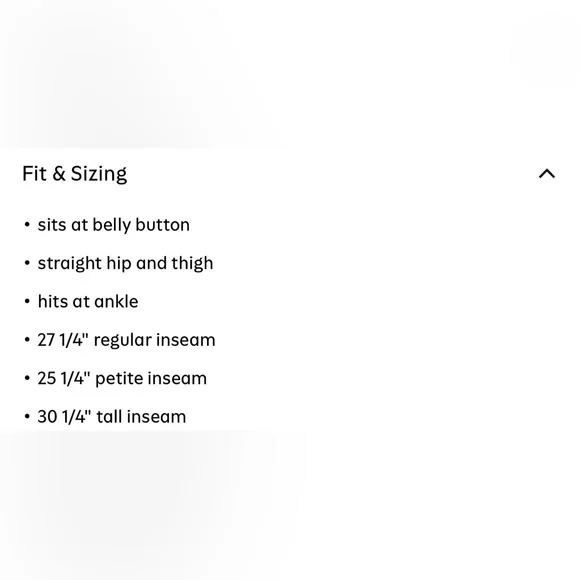Click the "straight hip and thigh" line
This screenshot has height=580, width=580.
coord(125,263)
